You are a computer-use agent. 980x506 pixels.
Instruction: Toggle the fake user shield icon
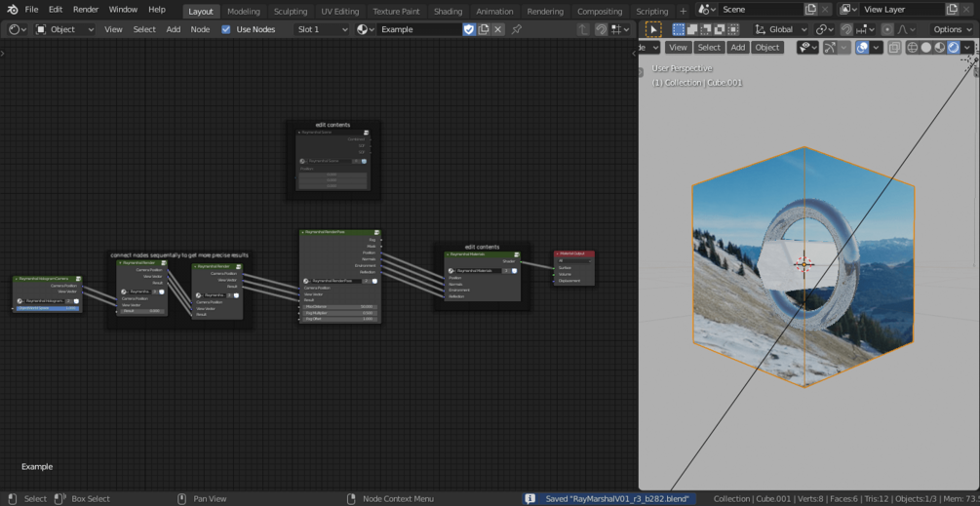point(469,29)
